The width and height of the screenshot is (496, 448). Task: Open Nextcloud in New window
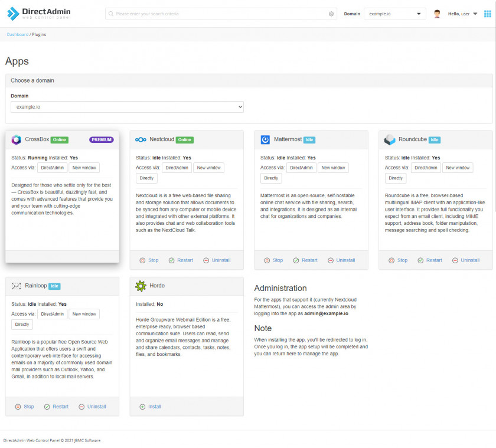(208, 168)
